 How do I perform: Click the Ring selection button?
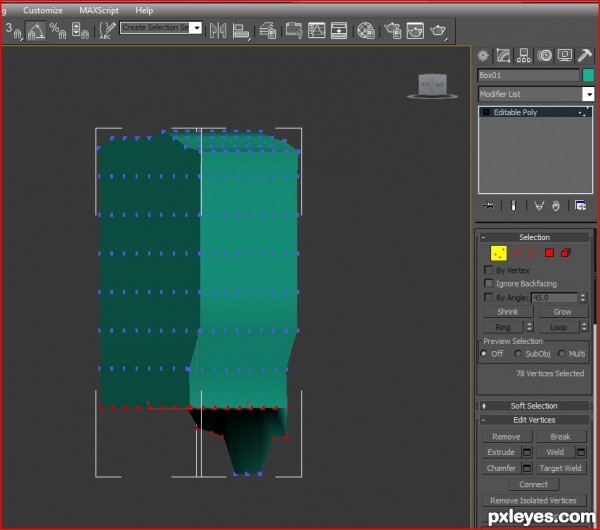[503, 327]
